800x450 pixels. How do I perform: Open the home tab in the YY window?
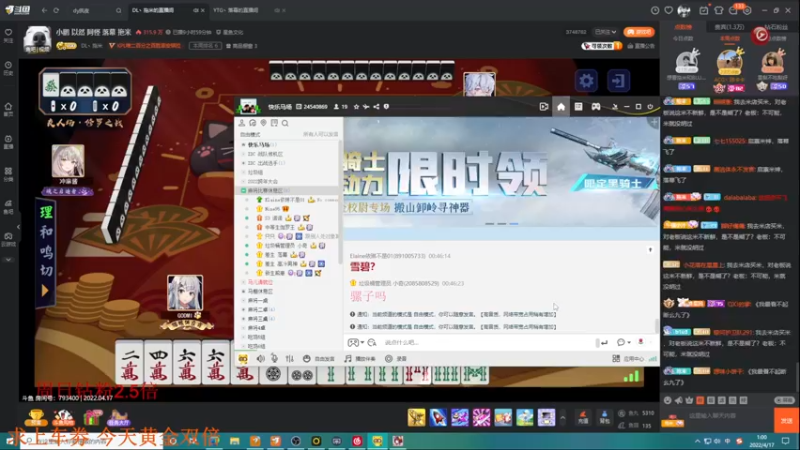(x=561, y=107)
